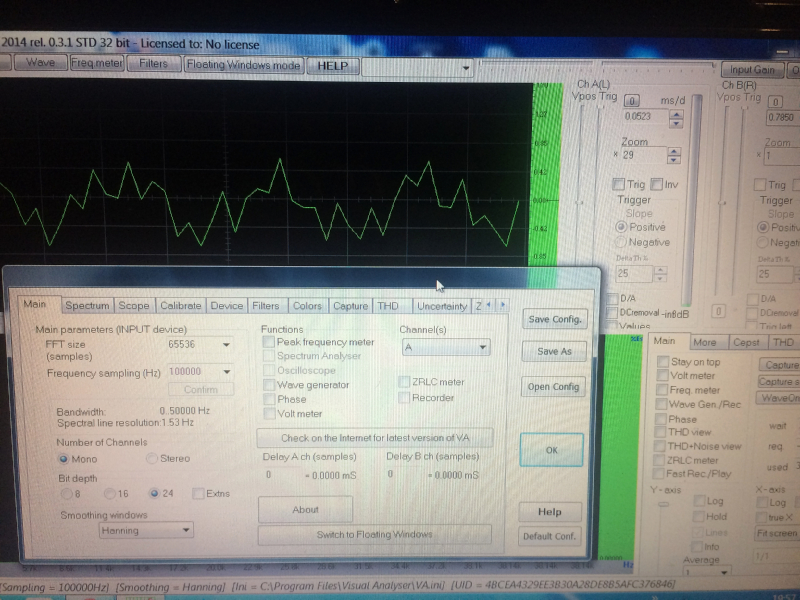Expand the Frequency sampling dropdown
The width and height of the screenshot is (800, 600).
click(227, 371)
